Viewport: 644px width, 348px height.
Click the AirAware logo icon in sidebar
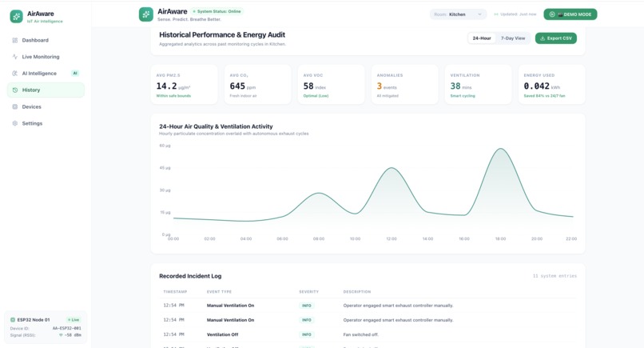tap(17, 17)
